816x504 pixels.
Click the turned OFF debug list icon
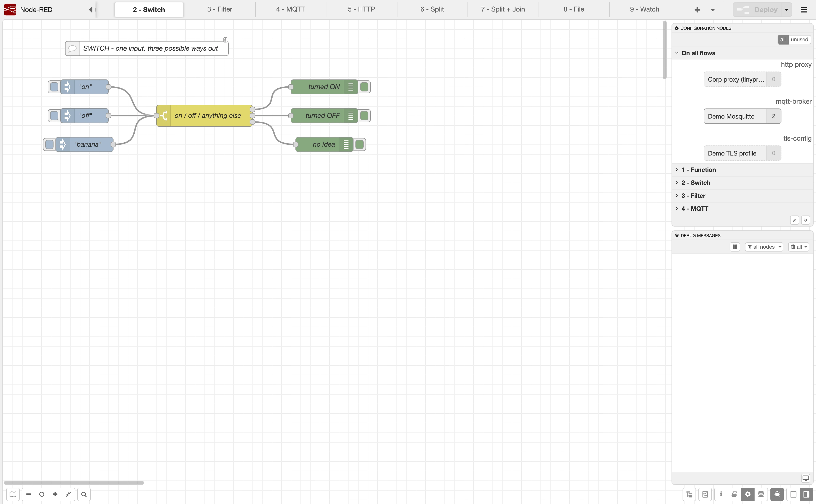click(351, 116)
